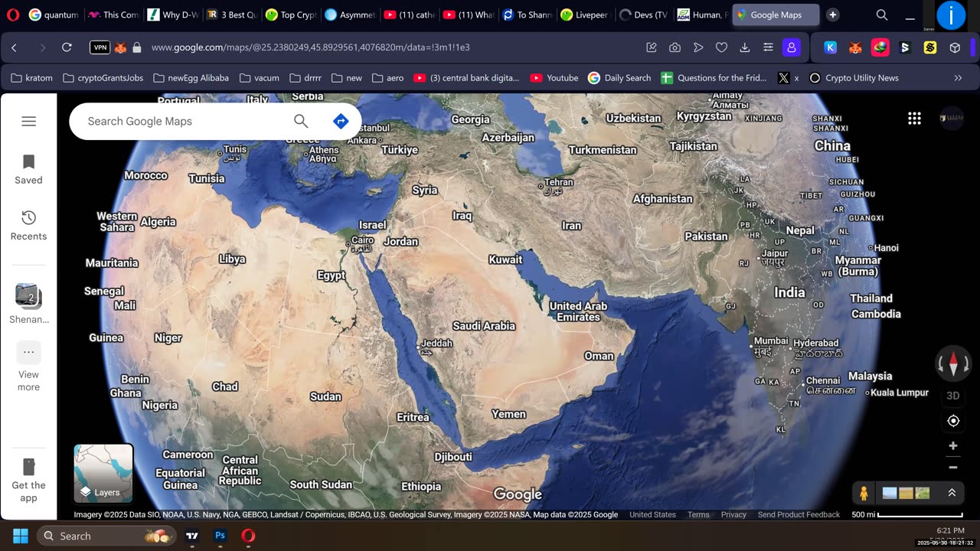Open Directions with blue arrow icon
The height and width of the screenshot is (551, 980).
point(341,121)
